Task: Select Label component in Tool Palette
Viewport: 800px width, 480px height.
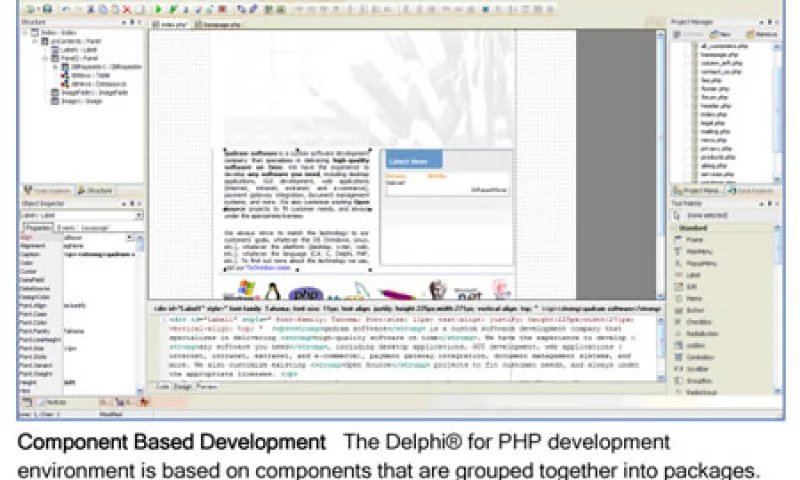Action: 688,275
